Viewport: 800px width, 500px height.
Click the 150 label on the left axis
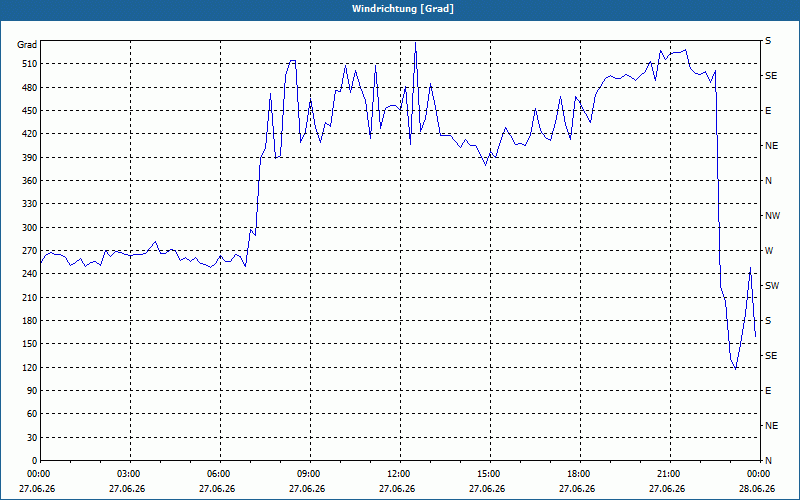click(30, 344)
